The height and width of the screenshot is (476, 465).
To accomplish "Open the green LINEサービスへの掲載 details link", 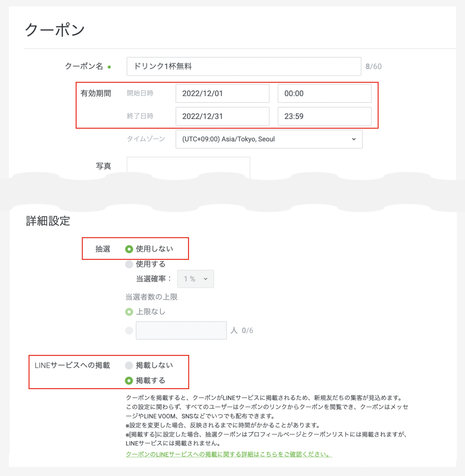I will coord(229,454).
